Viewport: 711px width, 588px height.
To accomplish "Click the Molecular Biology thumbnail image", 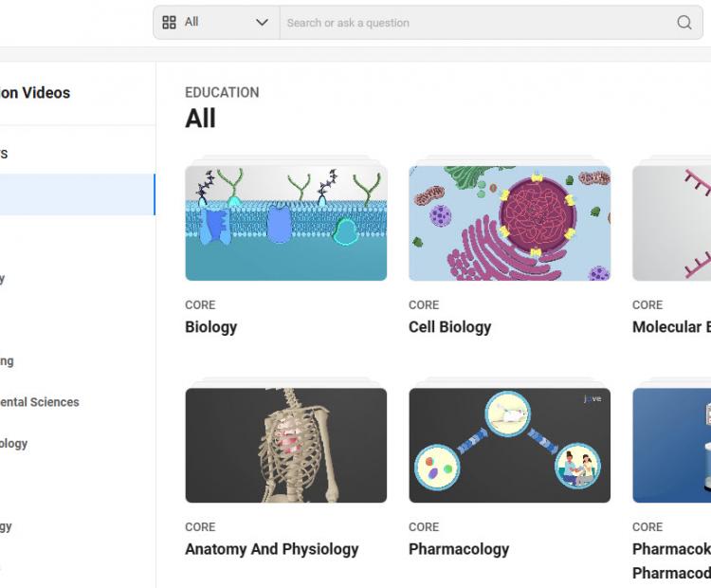I will (671, 223).
